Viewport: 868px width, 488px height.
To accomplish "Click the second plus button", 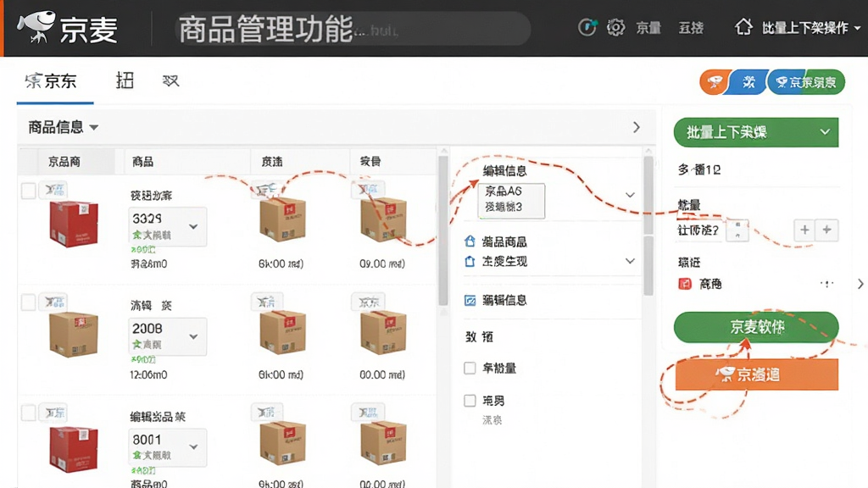I will pos(827,230).
